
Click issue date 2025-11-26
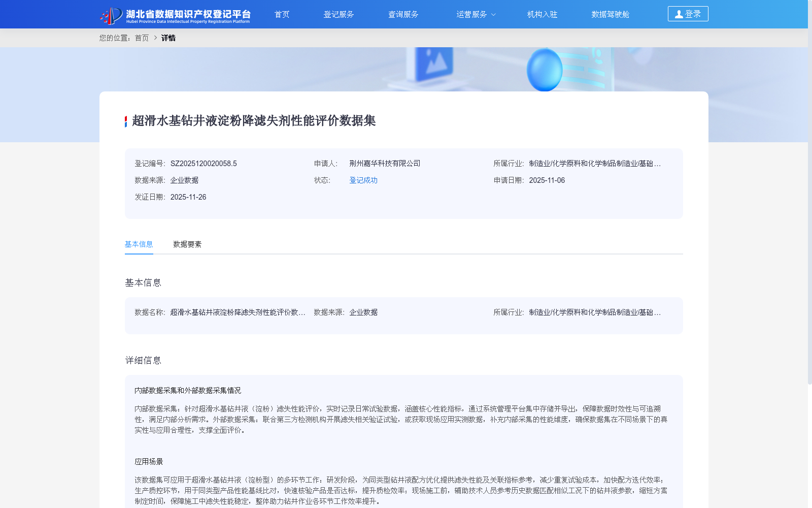point(188,197)
